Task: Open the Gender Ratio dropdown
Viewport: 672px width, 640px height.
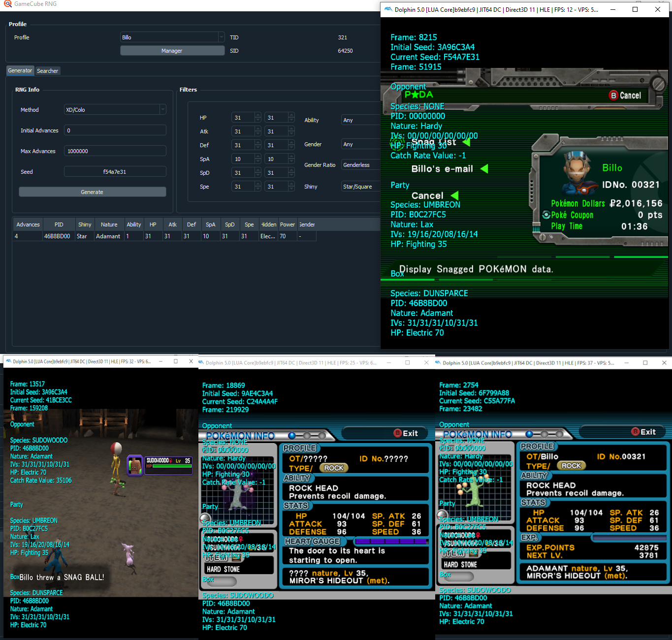Action: coord(361,165)
